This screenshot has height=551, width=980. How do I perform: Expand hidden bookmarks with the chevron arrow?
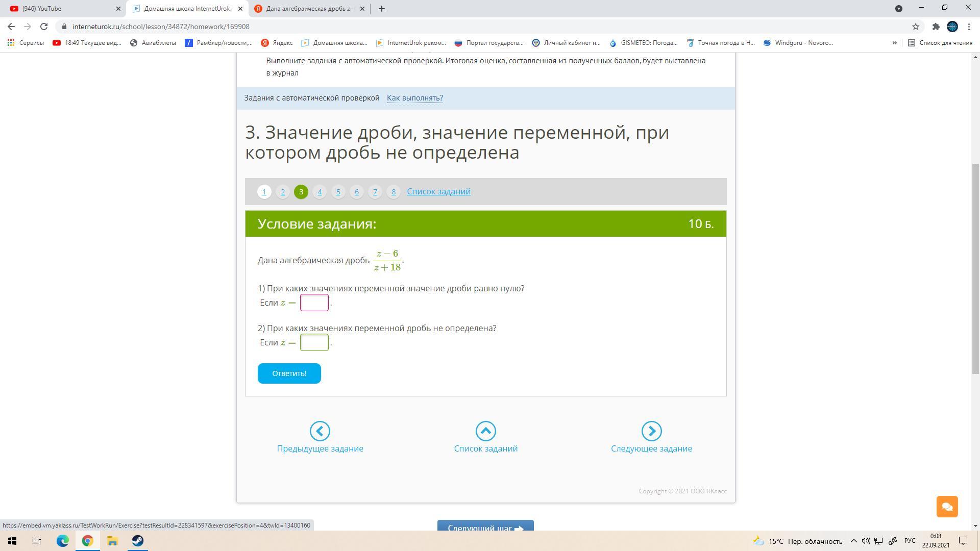[x=894, y=43]
